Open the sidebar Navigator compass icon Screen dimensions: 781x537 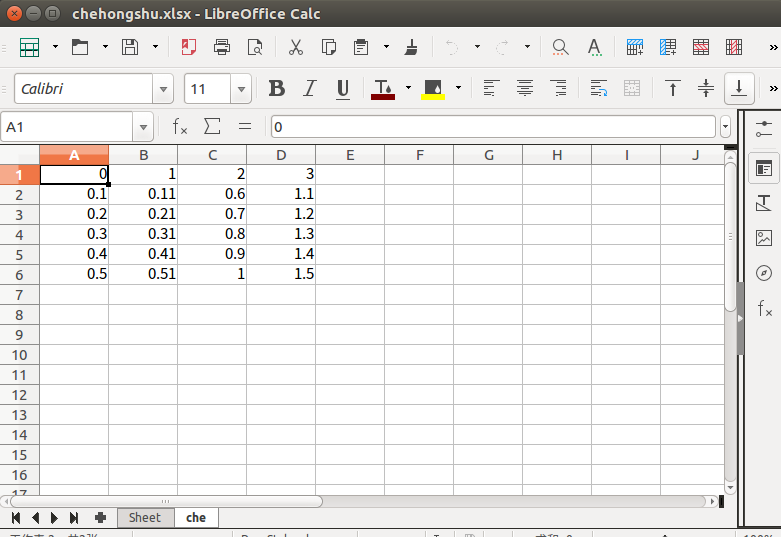pos(764,273)
